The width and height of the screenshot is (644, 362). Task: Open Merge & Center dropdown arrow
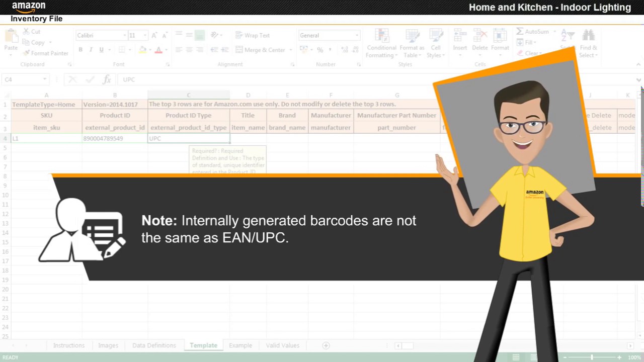(x=291, y=50)
